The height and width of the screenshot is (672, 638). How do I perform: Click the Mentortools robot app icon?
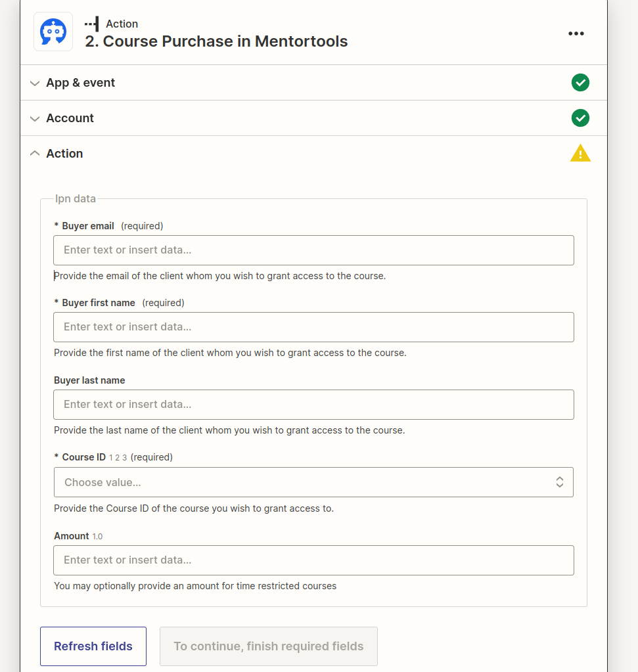point(53,32)
